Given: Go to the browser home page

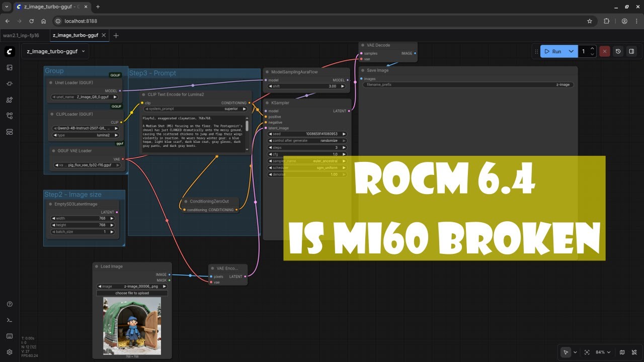Looking at the screenshot, I should (44, 21).
